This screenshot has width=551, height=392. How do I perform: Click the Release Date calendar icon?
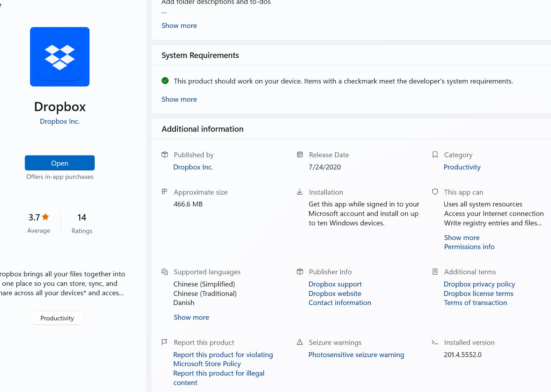click(x=300, y=154)
